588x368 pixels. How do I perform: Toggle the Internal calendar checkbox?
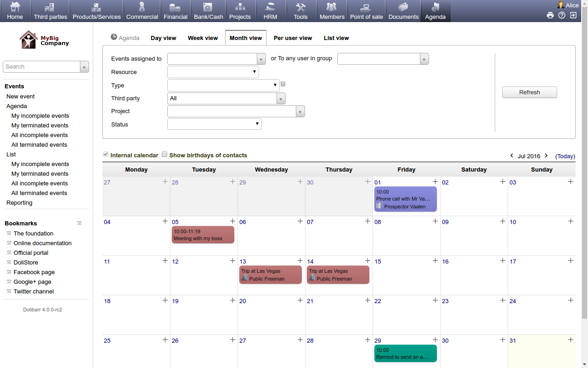click(x=106, y=155)
